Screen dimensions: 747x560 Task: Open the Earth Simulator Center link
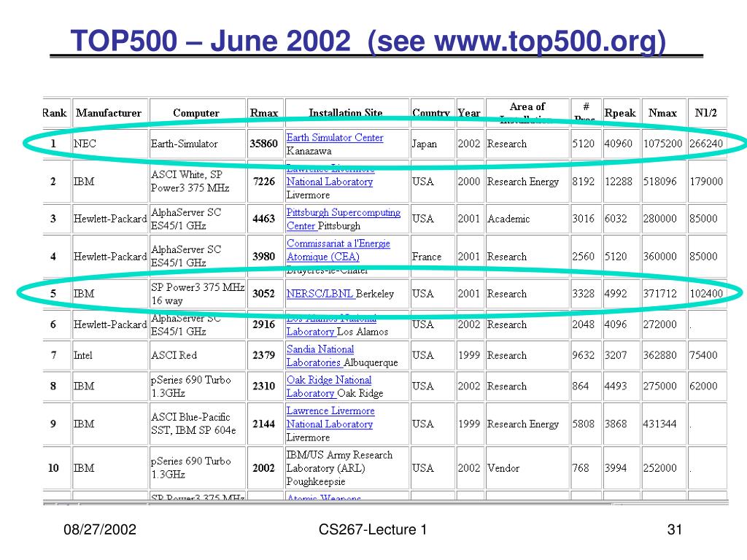tap(334, 138)
